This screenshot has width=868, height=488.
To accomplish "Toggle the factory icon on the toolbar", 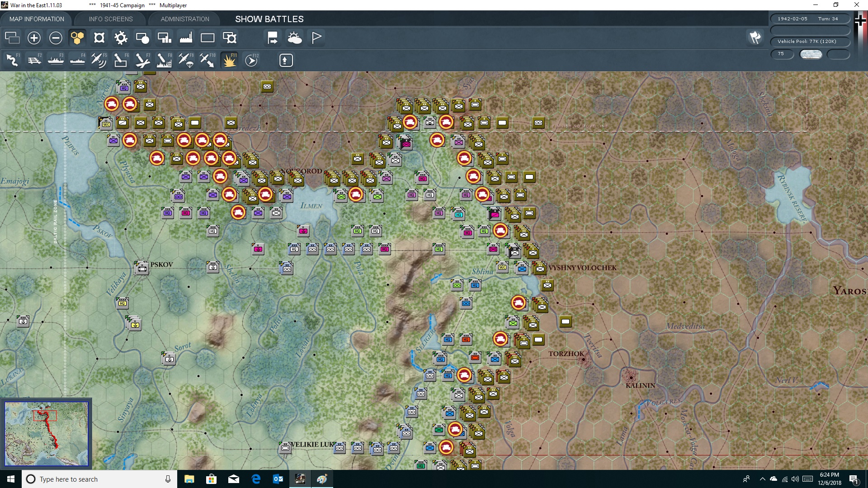I will pos(186,38).
